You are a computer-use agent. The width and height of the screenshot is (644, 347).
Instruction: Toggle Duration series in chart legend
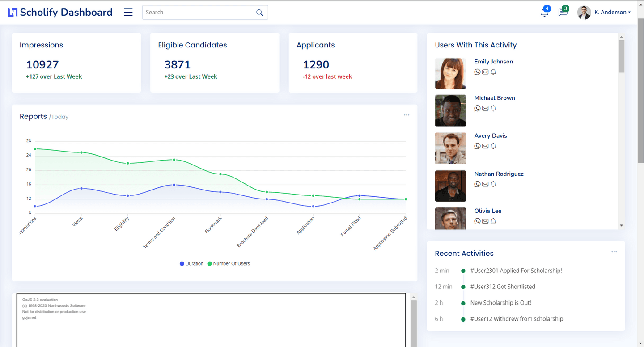pyautogui.click(x=191, y=264)
